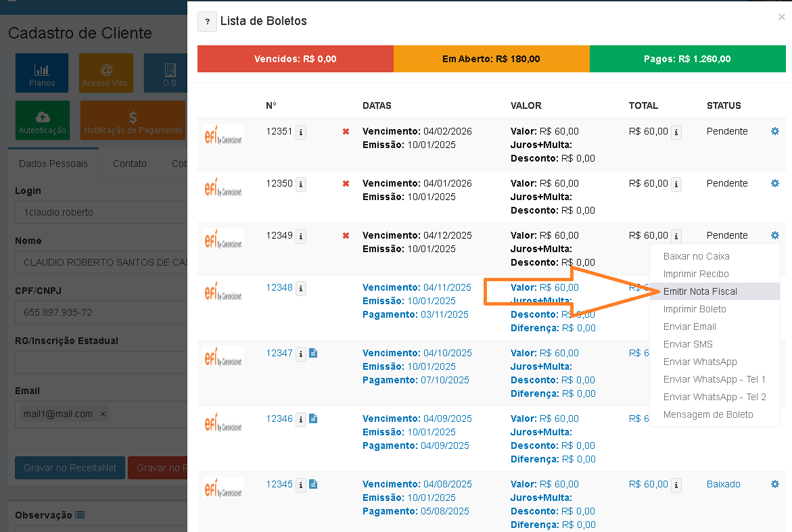This screenshot has height=532, width=792.
Task: Open gear settings for boleto 12351
Action: [x=775, y=131]
